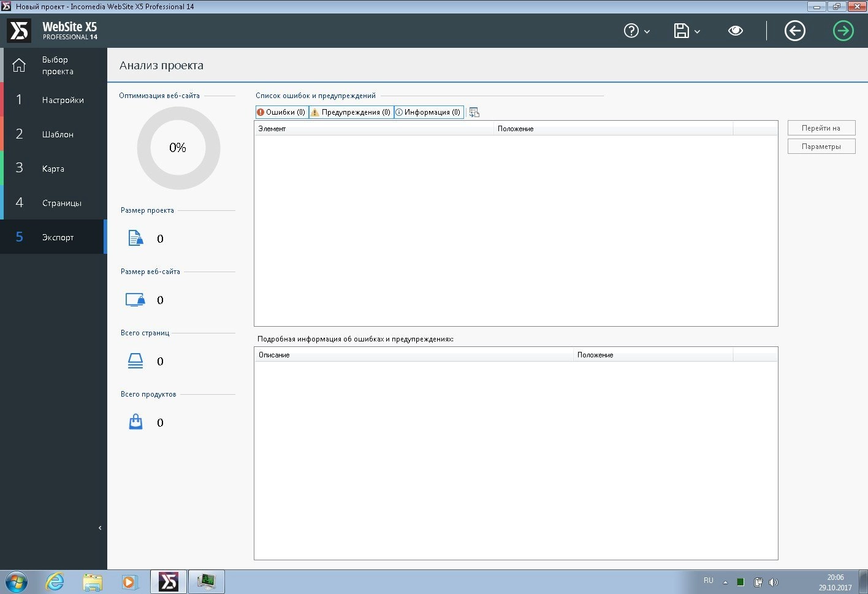
Task: Click the Оптимизация веб-сайта label
Action: (159, 96)
